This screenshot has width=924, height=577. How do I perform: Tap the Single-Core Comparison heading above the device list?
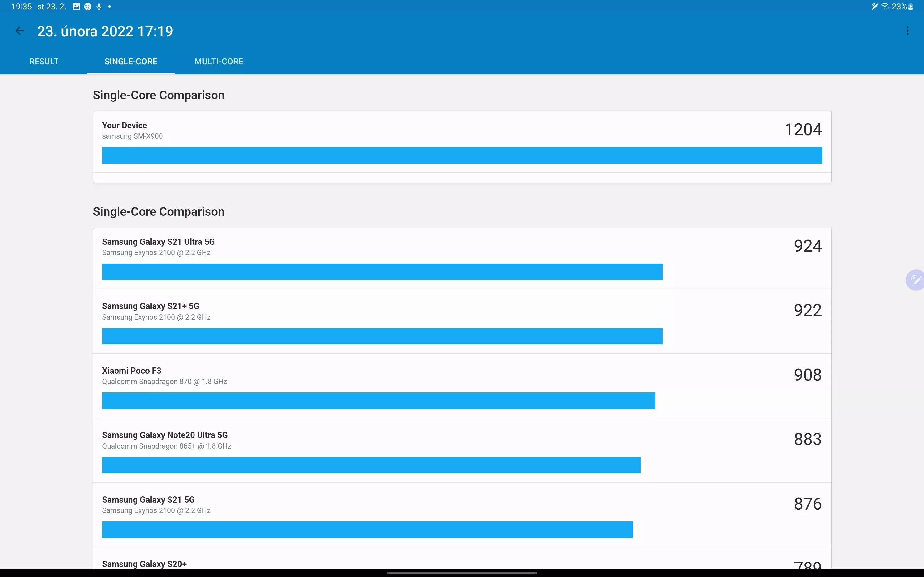click(x=159, y=211)
